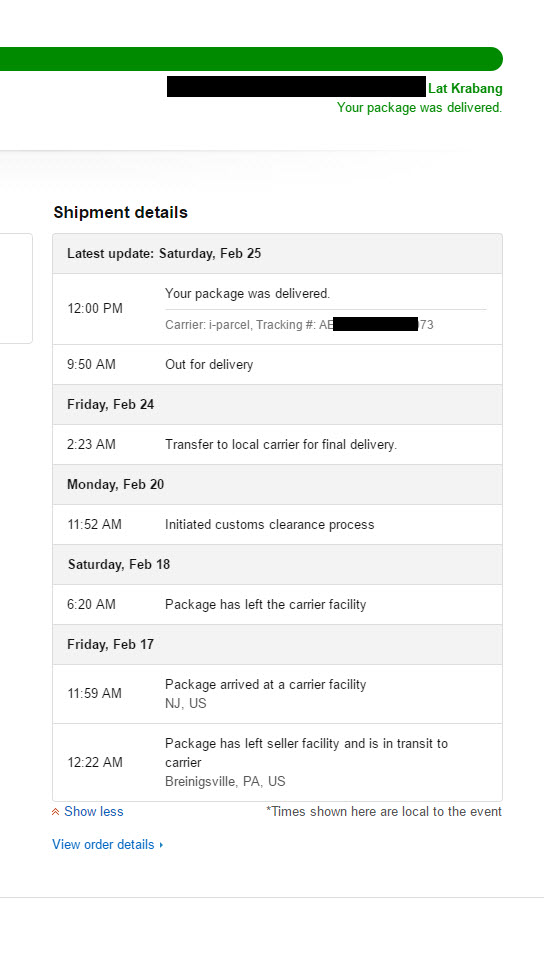Image resolution: width=544 pixels, height=959 pixels.
Task: Click the green 'Your package was delivered' status
Action: (x=419, y=108)
